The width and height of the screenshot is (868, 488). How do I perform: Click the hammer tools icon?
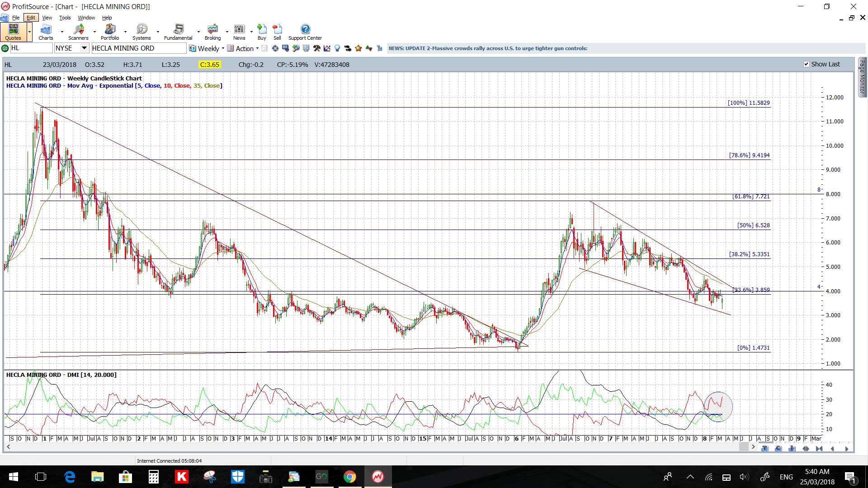coord(316,48)
